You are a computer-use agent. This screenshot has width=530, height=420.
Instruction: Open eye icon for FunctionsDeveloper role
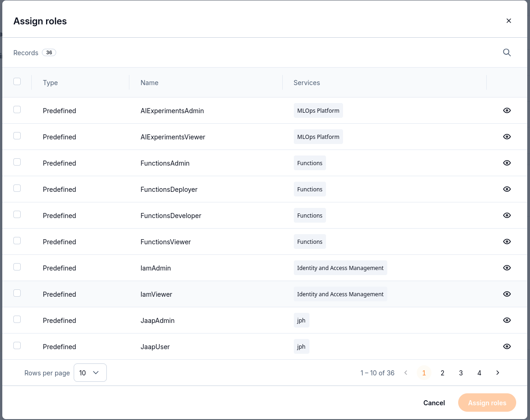click(507, 215)
